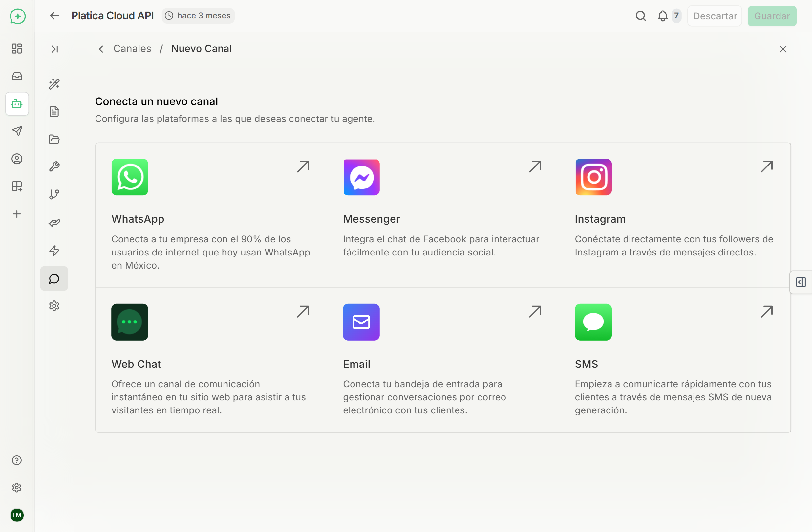
Task: Open the git branch flows icon
Action: coord(54,194)
